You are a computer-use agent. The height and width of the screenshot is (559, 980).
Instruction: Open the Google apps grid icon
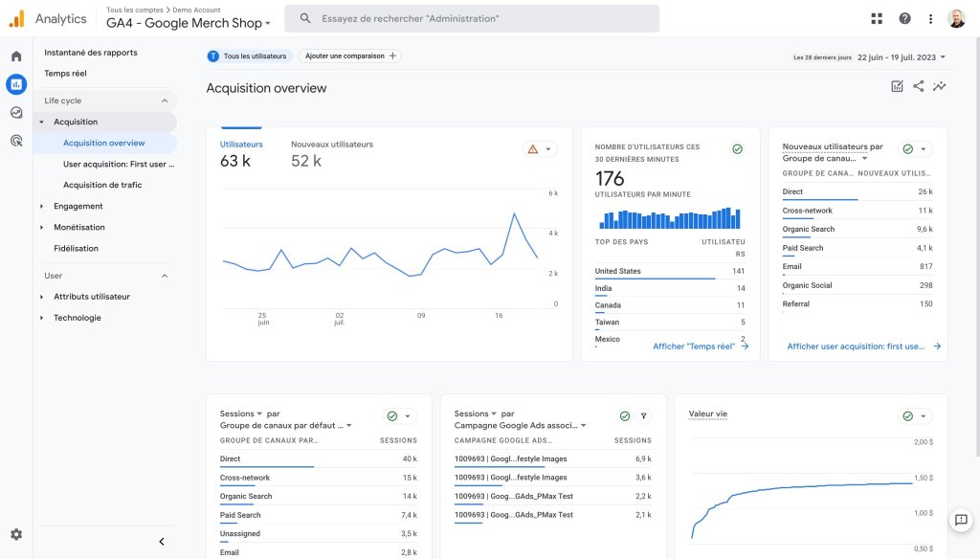point(877,19)
